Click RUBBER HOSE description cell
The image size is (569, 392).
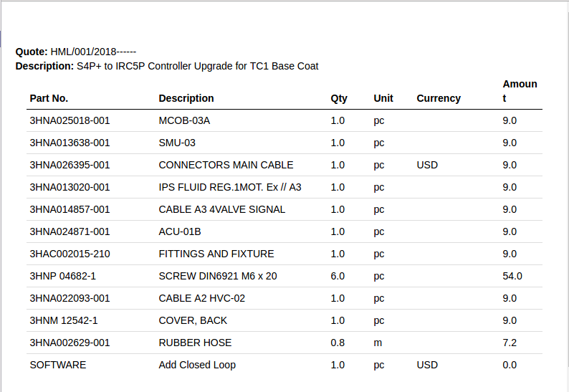(x=195, y=343)
